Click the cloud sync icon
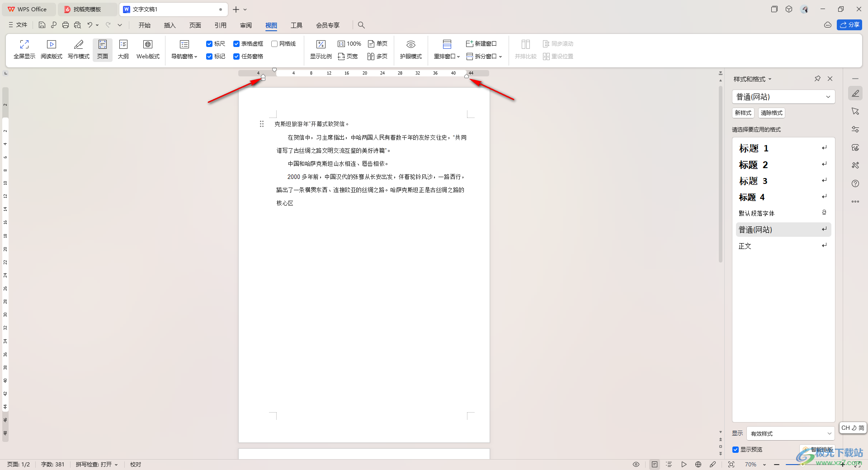The width and height of the screenshot is (868, 470). tap(828, 25)
